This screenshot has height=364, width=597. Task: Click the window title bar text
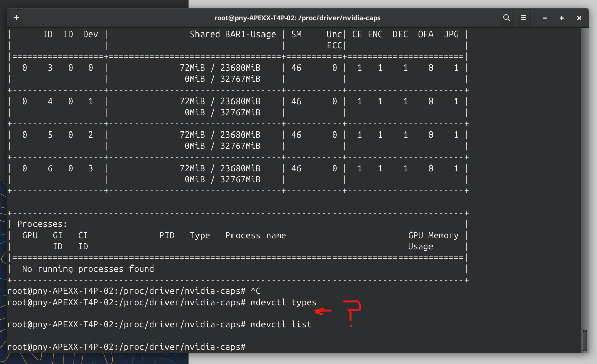(x=297, y=18)
